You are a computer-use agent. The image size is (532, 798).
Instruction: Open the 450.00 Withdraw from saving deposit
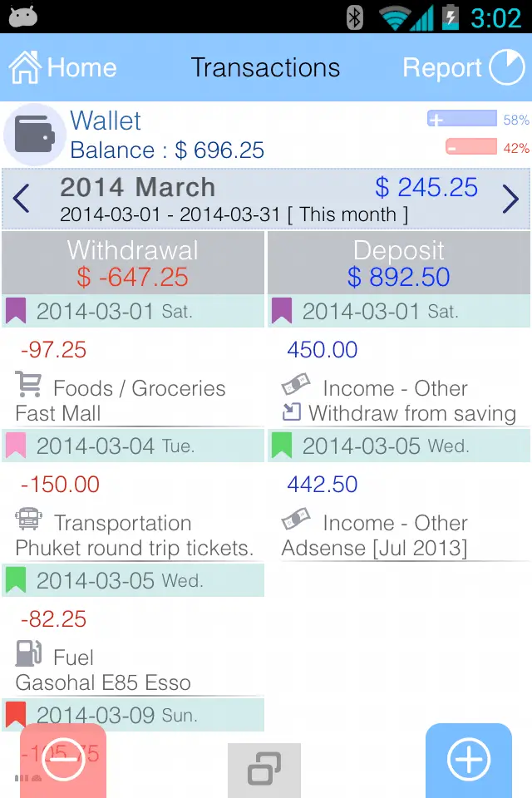pyautogui.click(x=399, y=381)
